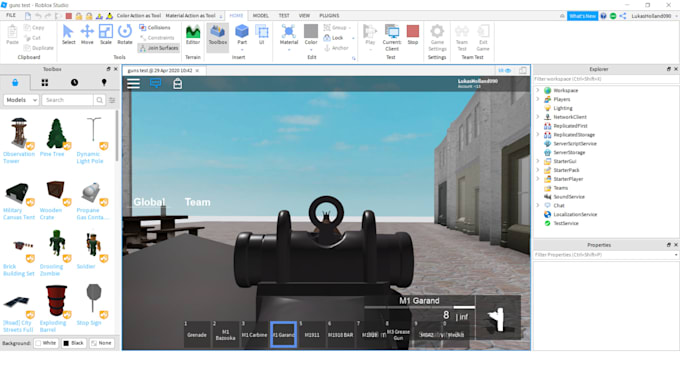Expand the Players node
The width and height of the screenshot is (680, 365).
click(538, 99)
